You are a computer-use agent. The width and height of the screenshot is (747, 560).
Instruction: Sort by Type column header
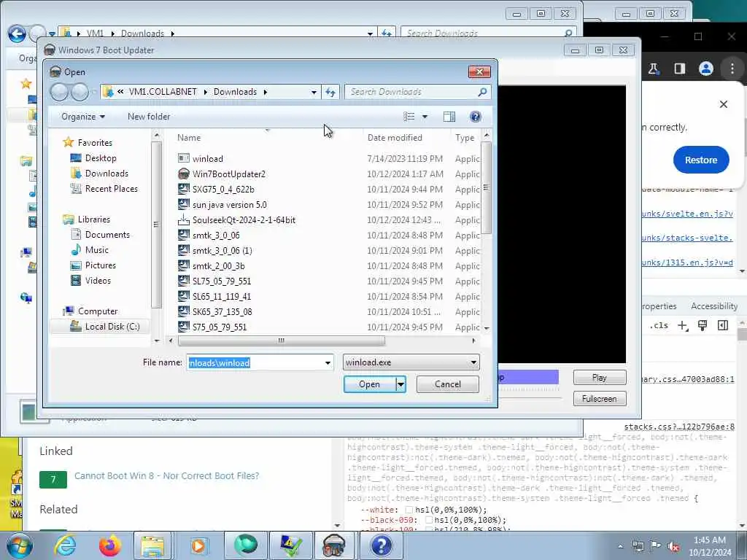465,138
